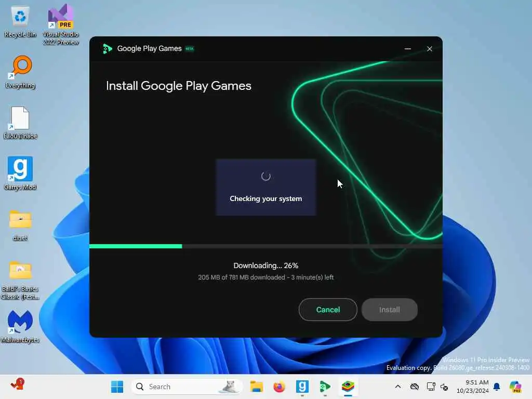Click the greyed-out Install button
Screen dimensions: 532x399
[390, 310]
